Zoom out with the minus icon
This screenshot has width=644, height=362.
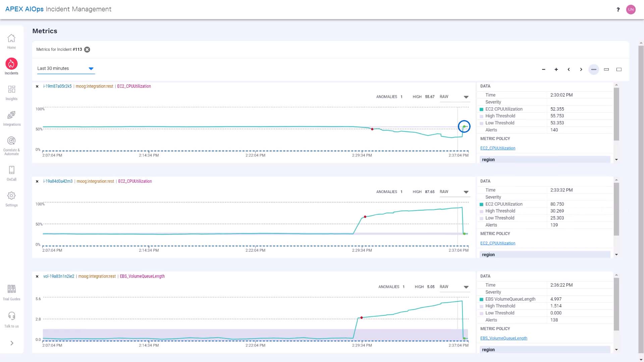click(543, 69)
